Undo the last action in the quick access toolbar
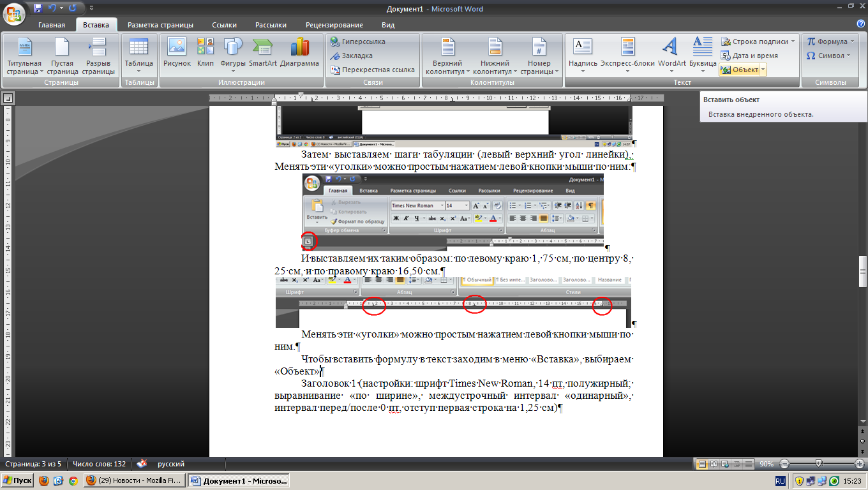 (x=54, y=9)
